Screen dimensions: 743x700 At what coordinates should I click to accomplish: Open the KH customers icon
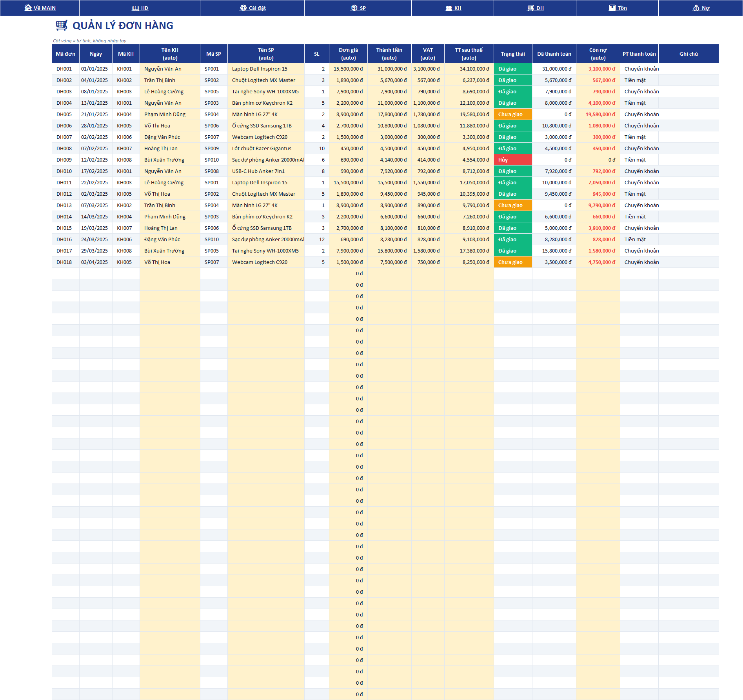click(449, 8)
